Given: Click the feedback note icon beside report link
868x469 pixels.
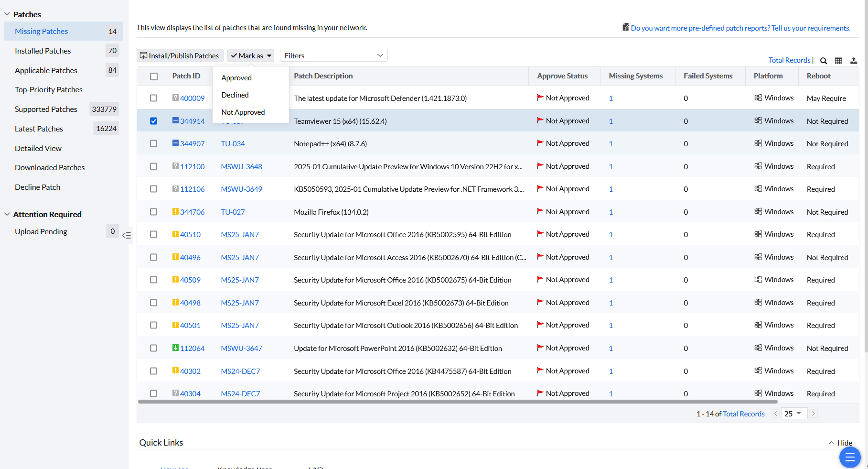Looking at the screenshot, I should click(625, 27).
